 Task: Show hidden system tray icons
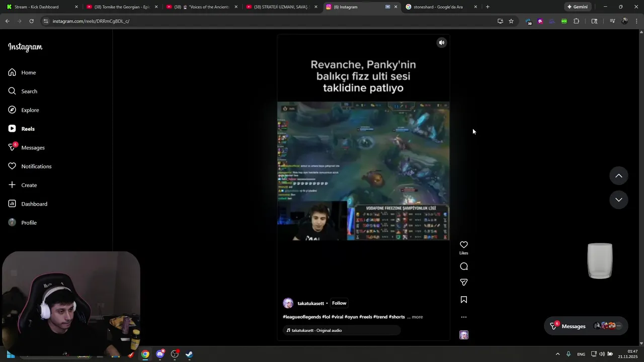coord(557,354)
